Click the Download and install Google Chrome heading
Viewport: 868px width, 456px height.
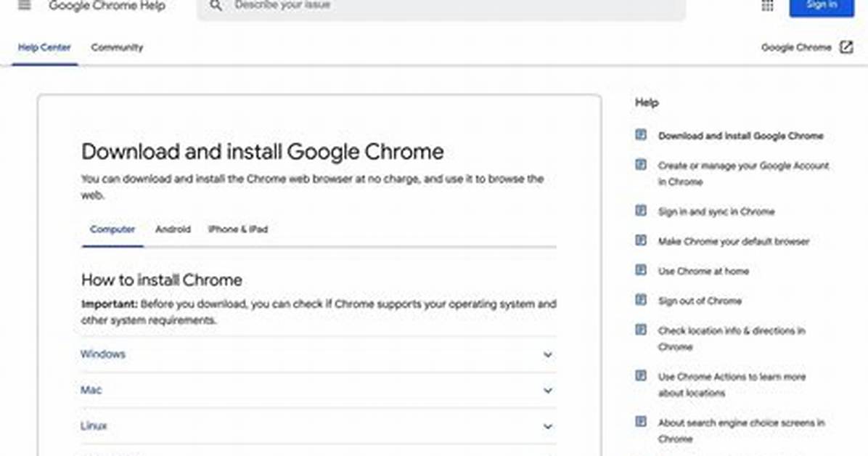(263, 152)
